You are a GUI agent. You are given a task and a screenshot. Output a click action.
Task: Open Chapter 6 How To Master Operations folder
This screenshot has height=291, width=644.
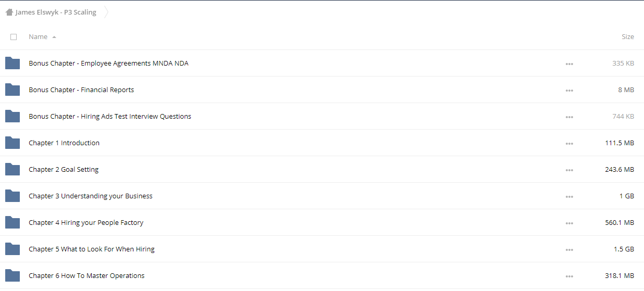[87, 275]
